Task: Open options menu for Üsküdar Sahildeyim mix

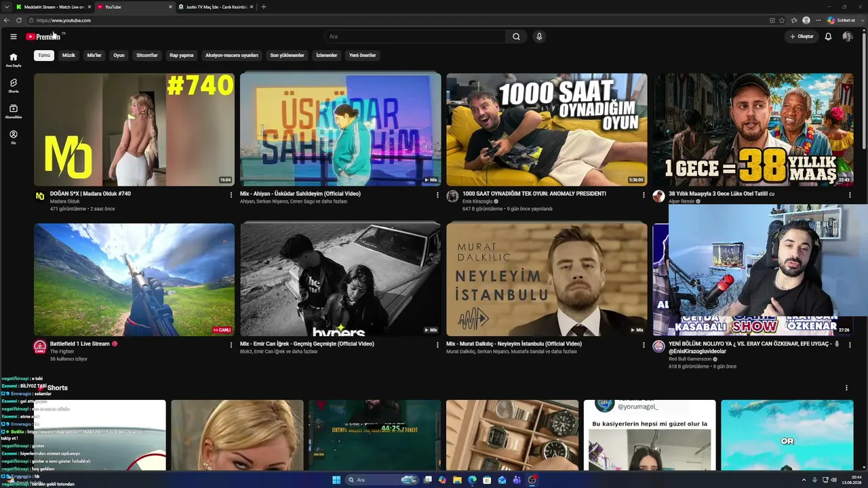Action: (437, 195)
